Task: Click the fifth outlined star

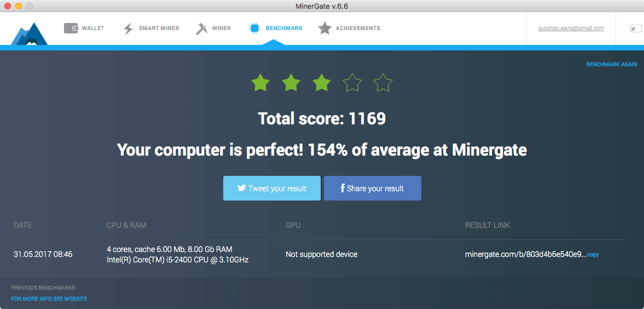Action: coord(383,83)
